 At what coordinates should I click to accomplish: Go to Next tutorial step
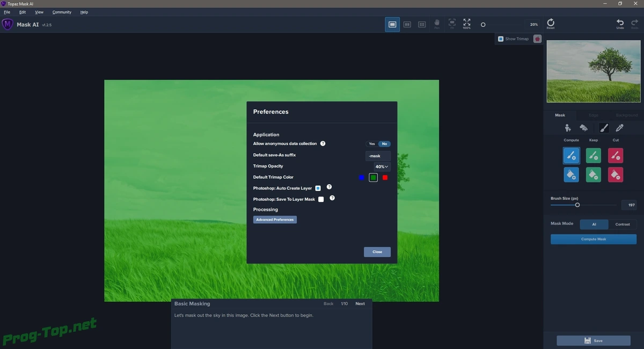pyautogui.click(x=360, y=303)
